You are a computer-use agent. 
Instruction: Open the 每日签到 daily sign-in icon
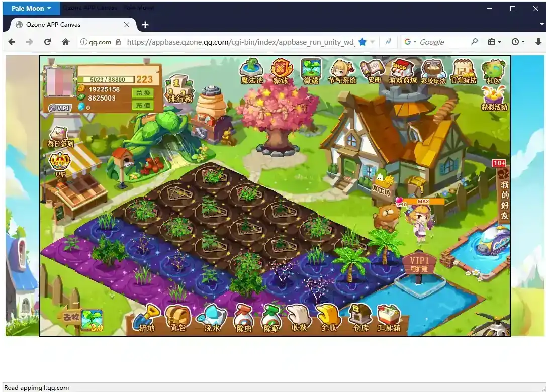[60, 137]
